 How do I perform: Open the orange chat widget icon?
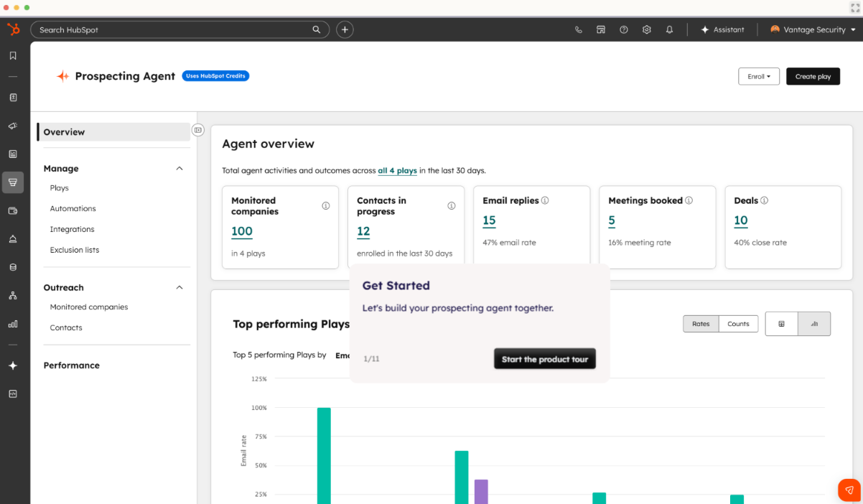(x=849, y=490)
